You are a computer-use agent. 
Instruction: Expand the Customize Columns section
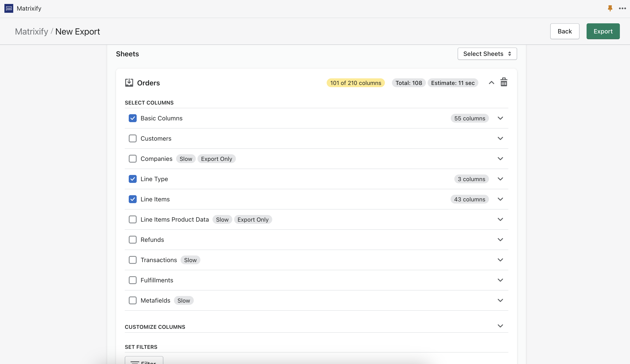click(500, 326)
